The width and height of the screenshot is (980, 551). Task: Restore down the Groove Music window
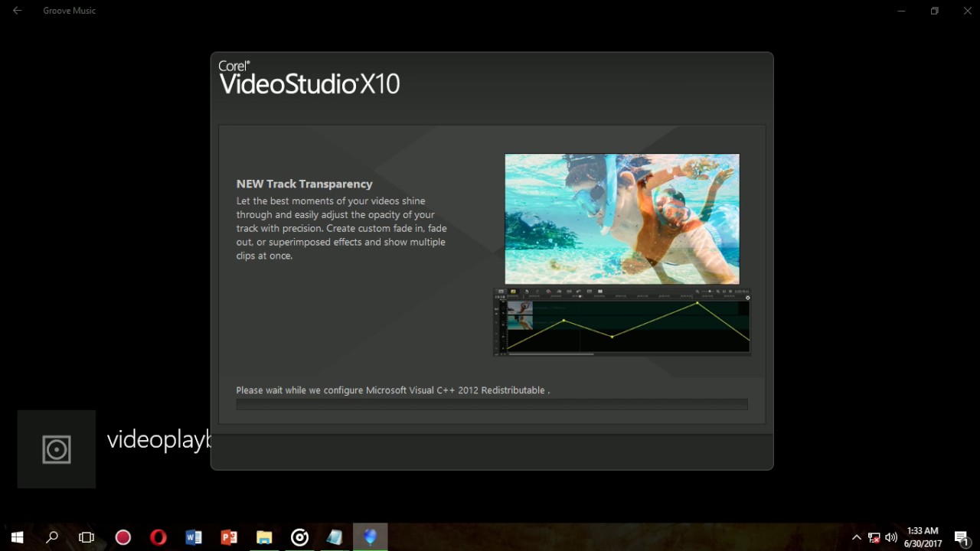(x=934, y=11)
